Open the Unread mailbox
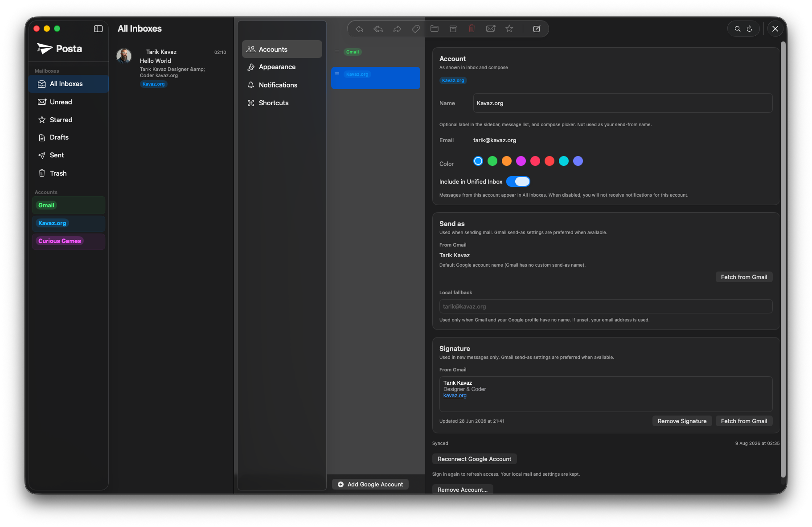The image size is (812, 527). click(x=69, y=102)
